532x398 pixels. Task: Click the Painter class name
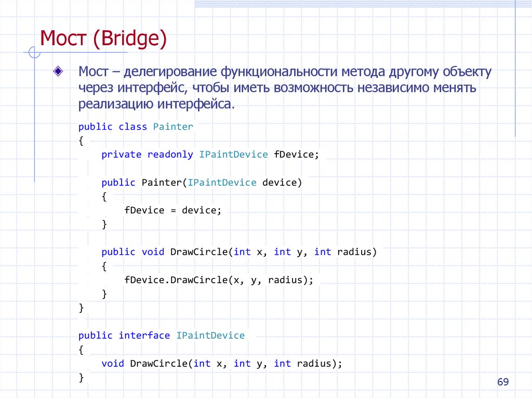pyautogui.click(x=172, y=126)
